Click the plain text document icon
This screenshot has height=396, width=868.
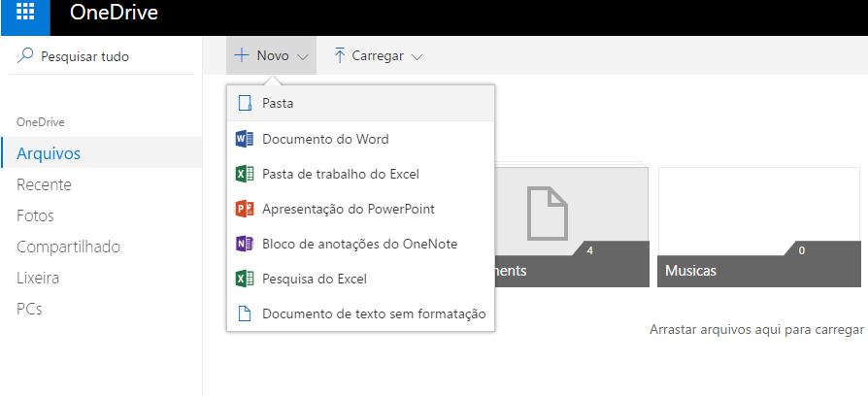tap(244, 314)
